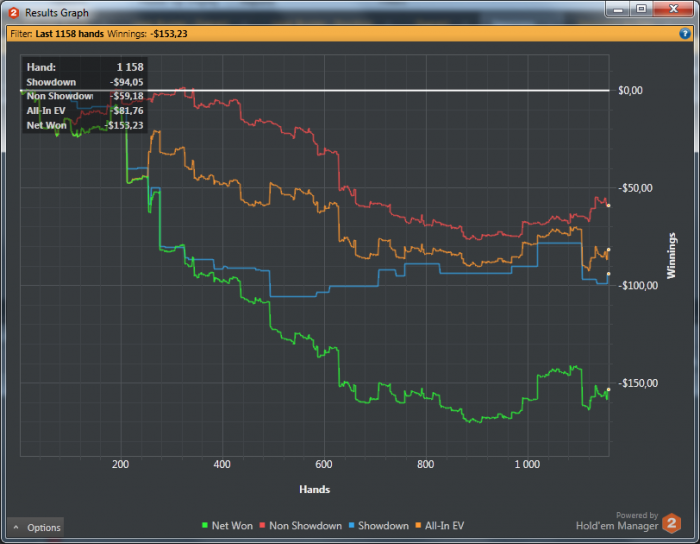700x544 pixels.
Task: Click the 'Winnings' y-axis title
Action: 671,256
